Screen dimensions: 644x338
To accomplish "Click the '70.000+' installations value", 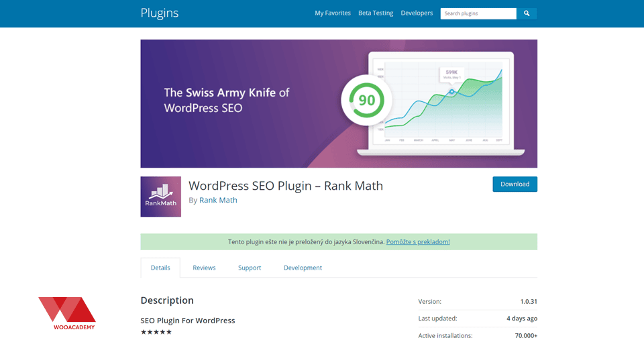I will click(x=526, y=335).
